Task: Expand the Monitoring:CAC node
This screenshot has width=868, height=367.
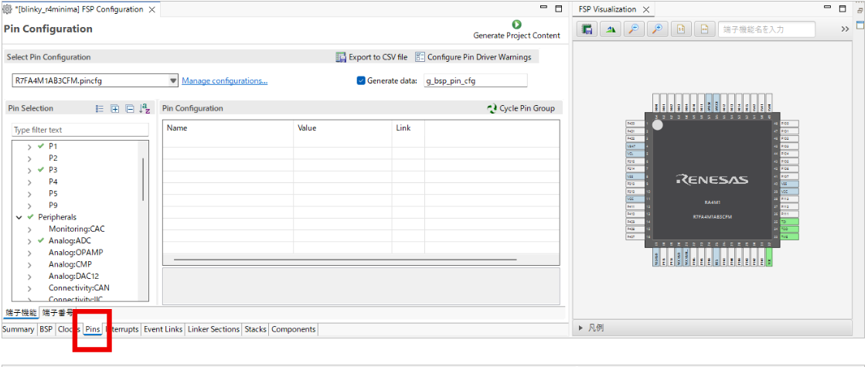Action: tap(29, 229)
